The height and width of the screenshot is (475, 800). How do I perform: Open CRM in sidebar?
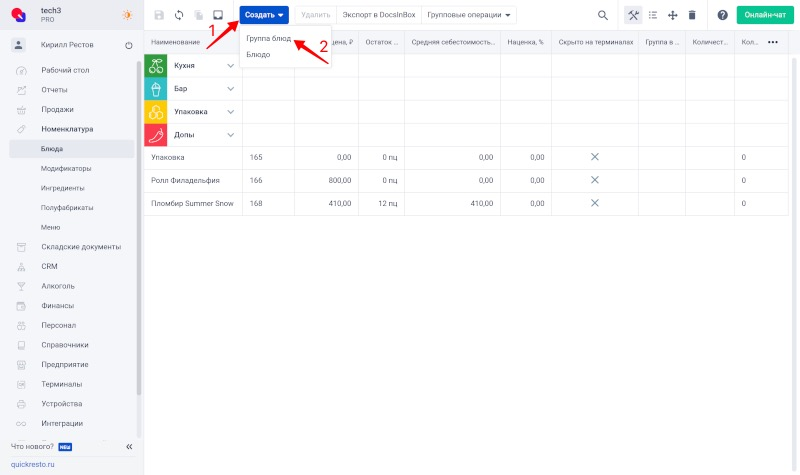[x=49, y=266]
